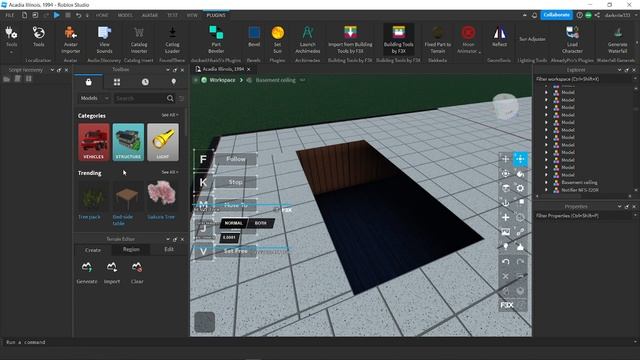The width and height of the screenshot is (640, 360).
Task: Click the Follow button next to F key
Action: pos(236,159)
